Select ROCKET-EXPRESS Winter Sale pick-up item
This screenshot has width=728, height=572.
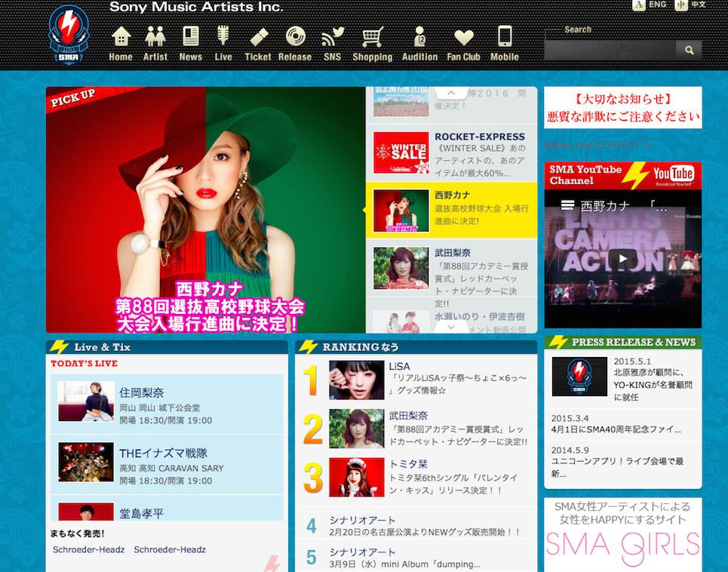point(451,152)
